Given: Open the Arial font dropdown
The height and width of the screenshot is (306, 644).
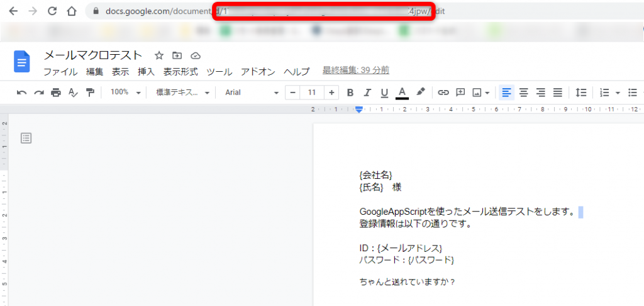Looking at the screenshot, I should pyautogui.click(x=252, y=93).
